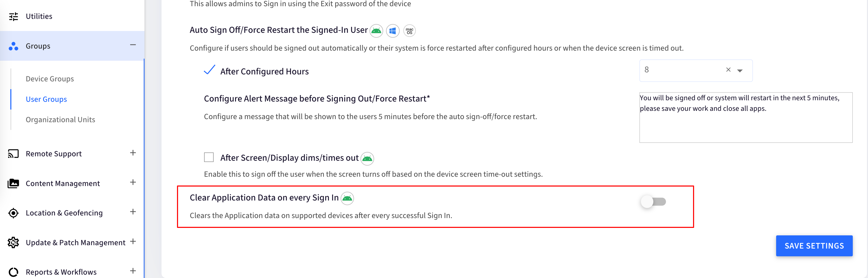Click the Groups three-dots icon
Screen dimensions: 868x278
[13, 46]
